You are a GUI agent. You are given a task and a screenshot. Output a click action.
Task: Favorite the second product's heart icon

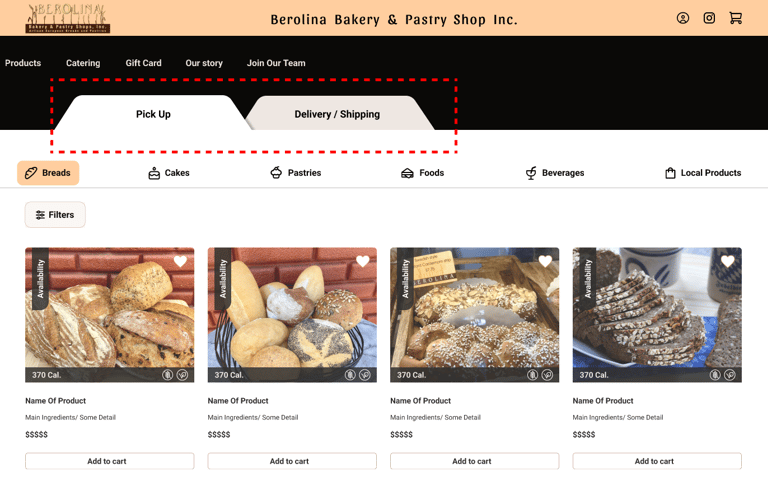pos(363,261)
